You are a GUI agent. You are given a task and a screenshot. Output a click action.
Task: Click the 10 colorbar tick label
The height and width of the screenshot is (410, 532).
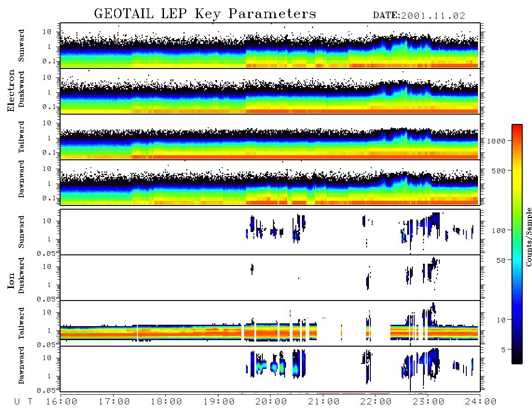click(501, 320)
